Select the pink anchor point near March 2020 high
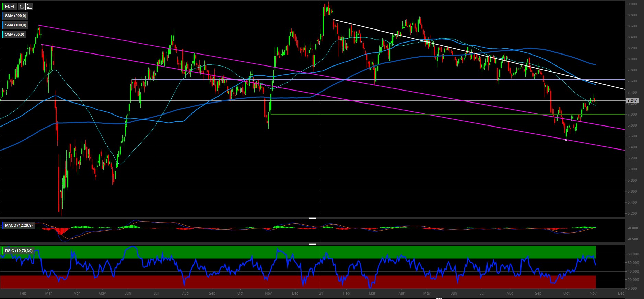The width and height of the screenshot is (644, 299). [42, 45]
